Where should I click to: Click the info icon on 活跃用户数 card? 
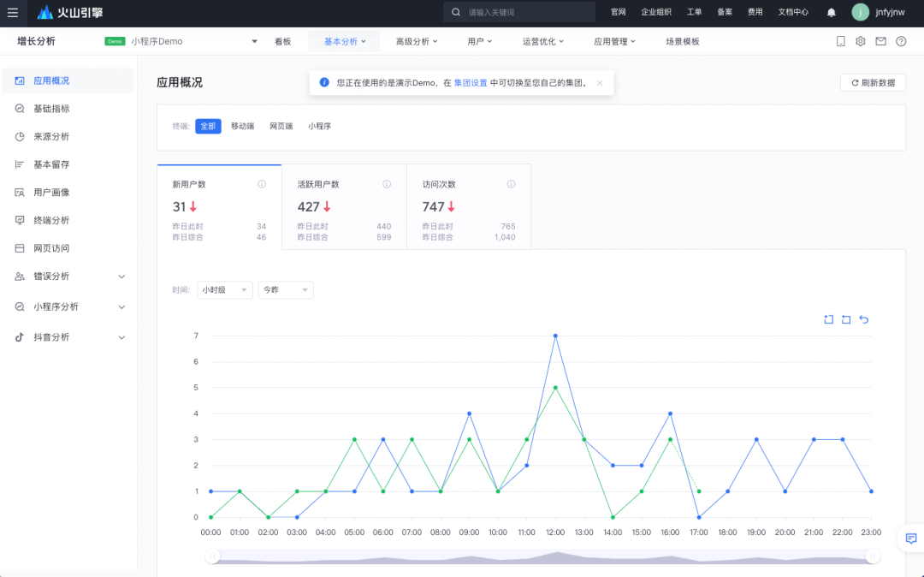pos(387,184)
